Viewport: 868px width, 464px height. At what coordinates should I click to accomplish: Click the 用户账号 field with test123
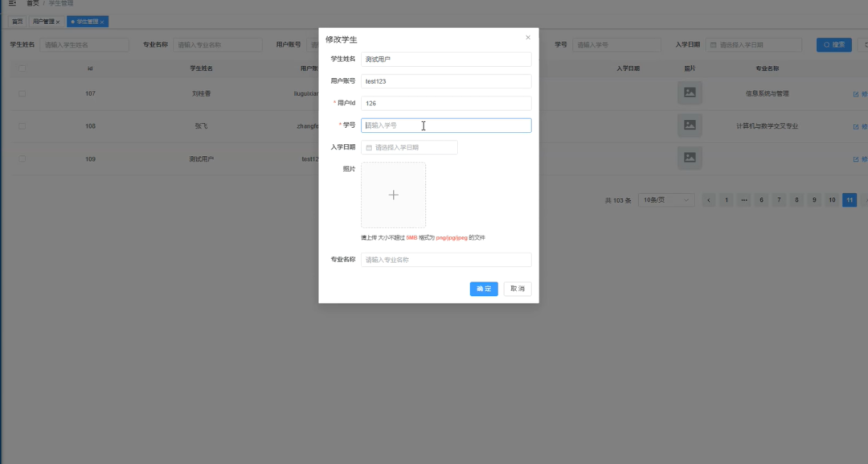[446, 81]
